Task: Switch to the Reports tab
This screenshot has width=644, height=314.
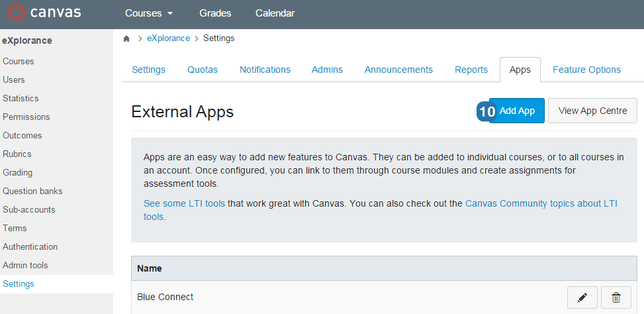Action: click(471, 70)
